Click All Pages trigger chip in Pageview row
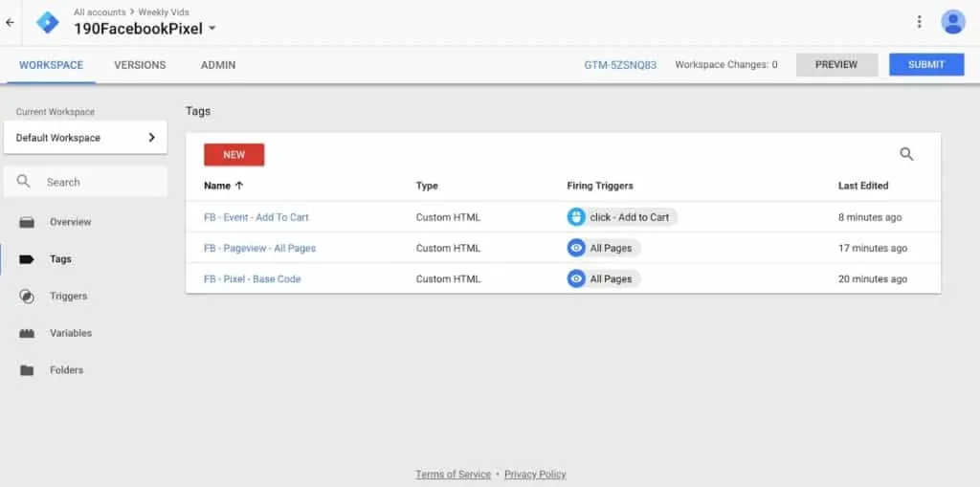The height and width of the screenshot is (487, 980). 604,248
